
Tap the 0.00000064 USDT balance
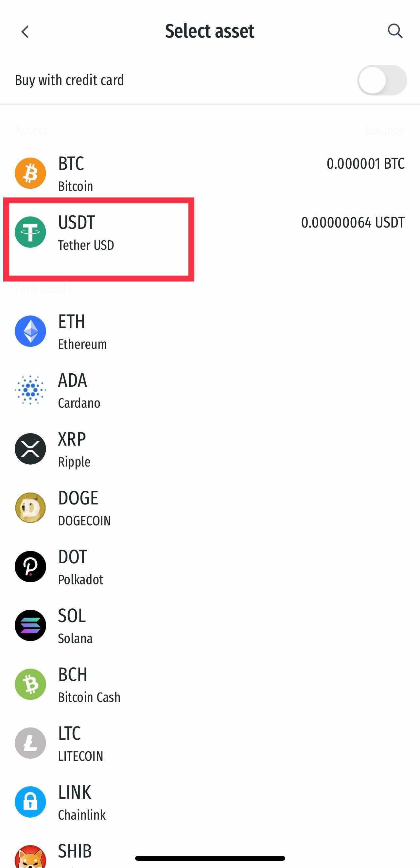coord(353,222)
